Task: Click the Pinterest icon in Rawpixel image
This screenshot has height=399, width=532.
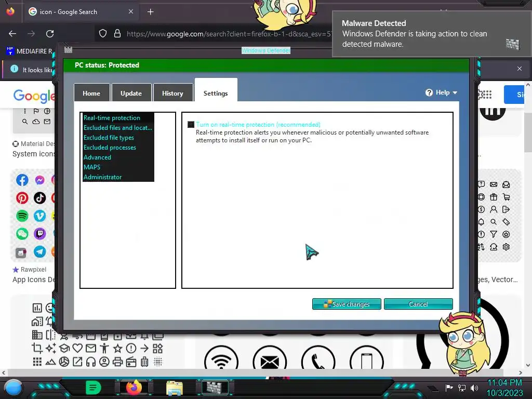Action: (x=22, y=198)
